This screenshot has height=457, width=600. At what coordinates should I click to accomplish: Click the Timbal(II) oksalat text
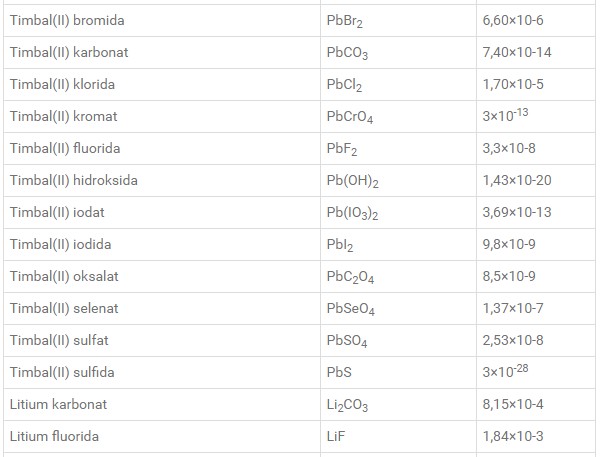click(x=64, y=276)
